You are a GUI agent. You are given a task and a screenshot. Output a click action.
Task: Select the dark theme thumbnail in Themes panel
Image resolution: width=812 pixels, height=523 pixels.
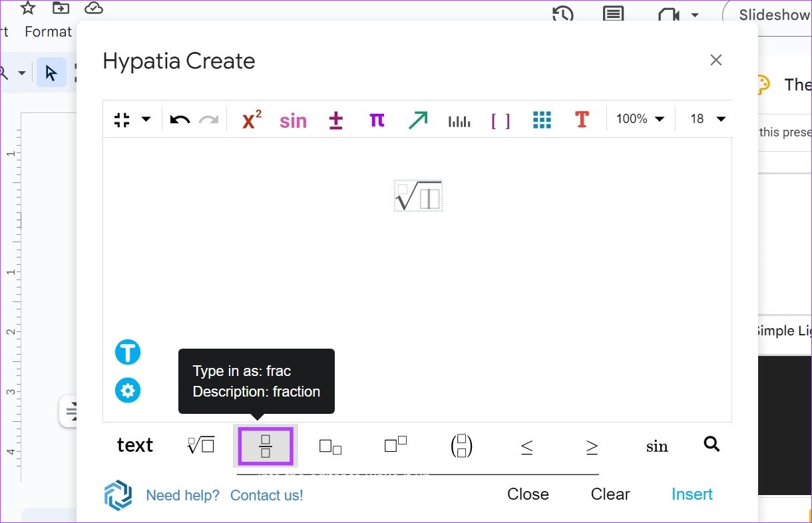(785, 426)
